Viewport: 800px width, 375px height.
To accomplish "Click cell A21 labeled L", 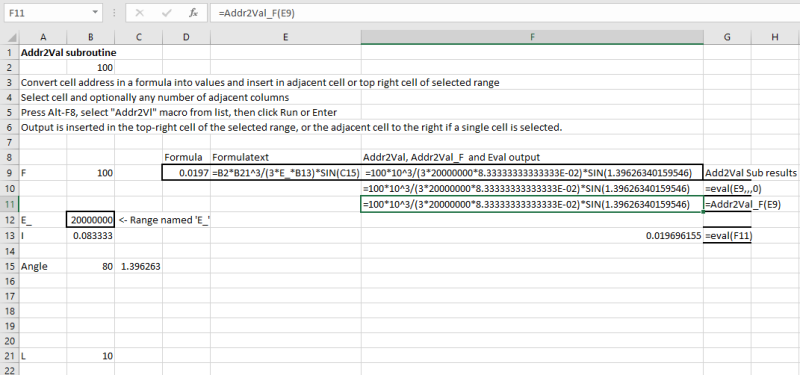I will point(43,356).
